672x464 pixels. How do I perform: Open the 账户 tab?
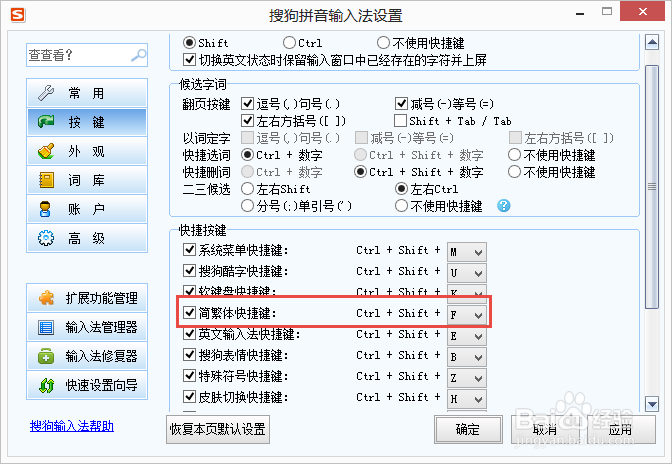pyautogui.click(x=87, y=209)
